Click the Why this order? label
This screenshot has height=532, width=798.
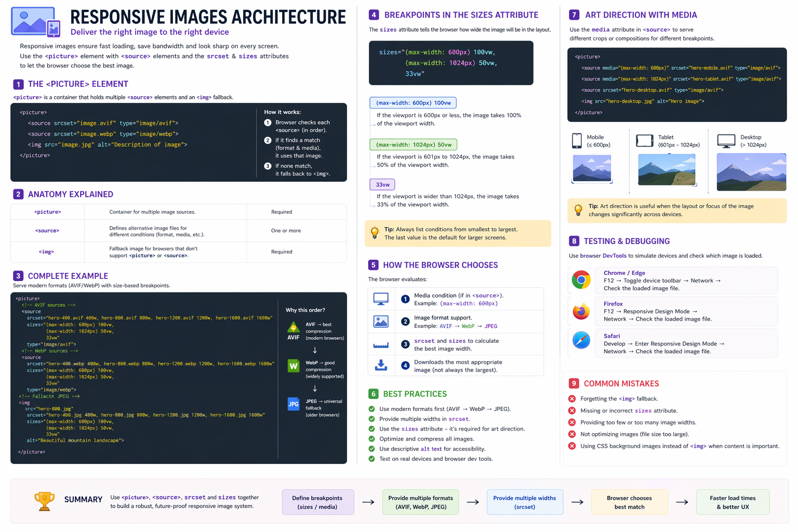click(305, 310)
